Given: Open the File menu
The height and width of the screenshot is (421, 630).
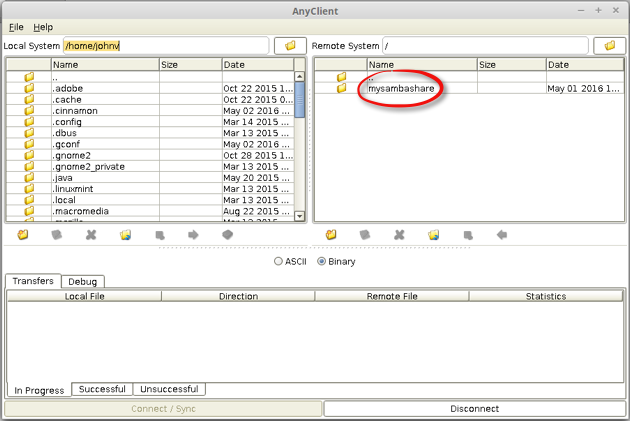Looking at the screenshot, I should (16, 27).
